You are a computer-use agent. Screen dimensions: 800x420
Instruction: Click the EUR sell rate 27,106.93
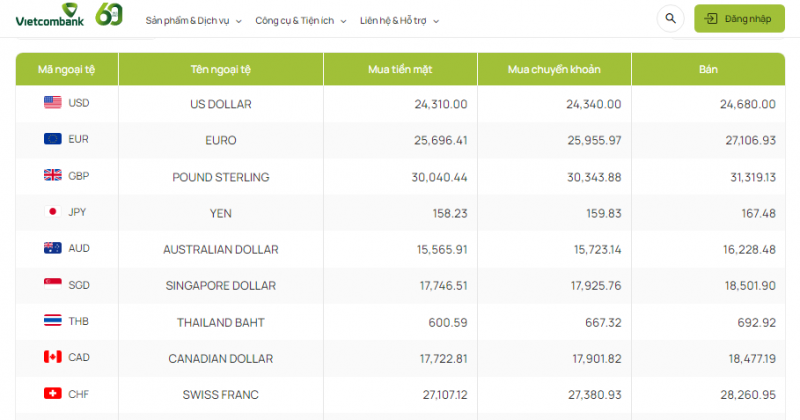751,140
